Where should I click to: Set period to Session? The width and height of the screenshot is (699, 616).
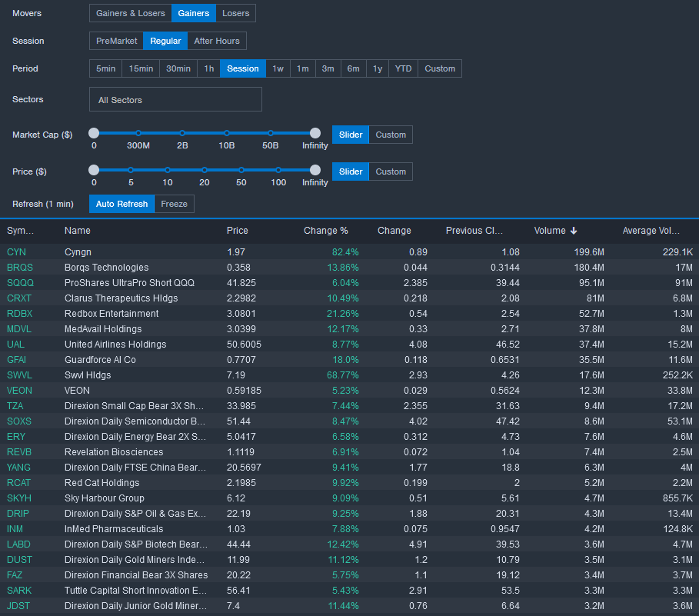[243, 68]
